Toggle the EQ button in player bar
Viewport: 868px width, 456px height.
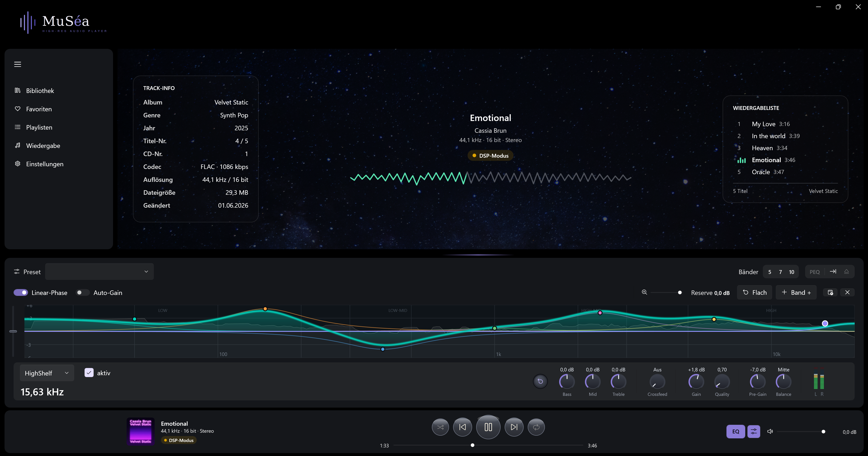(736, 431)
